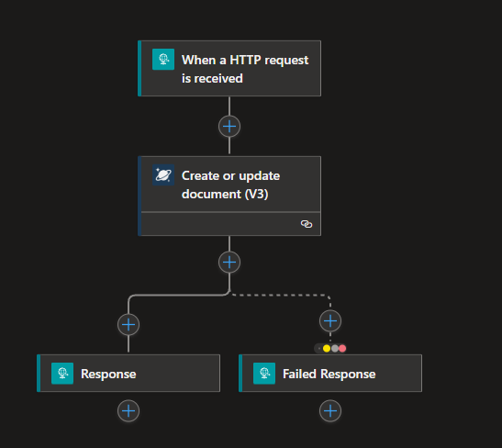This screenshot has height=448, width=502.
Task: Add a step below Failed Response
Action: pos(330,411)
